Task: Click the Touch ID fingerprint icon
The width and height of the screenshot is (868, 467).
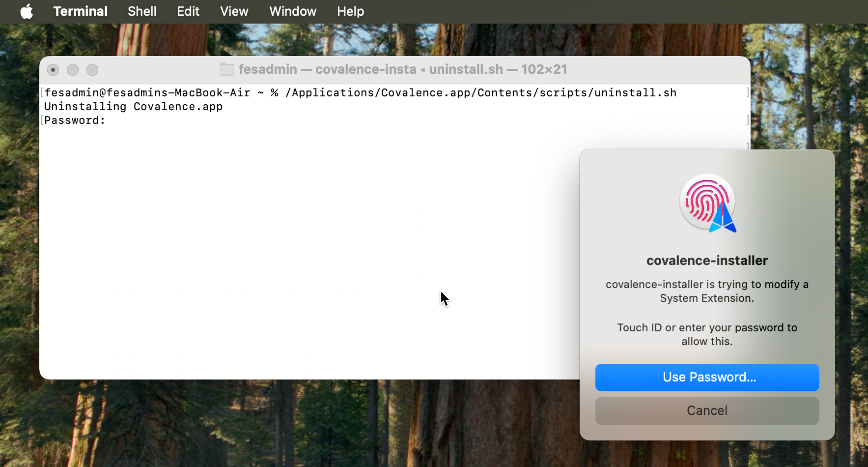Action: [x=707, y=203]
